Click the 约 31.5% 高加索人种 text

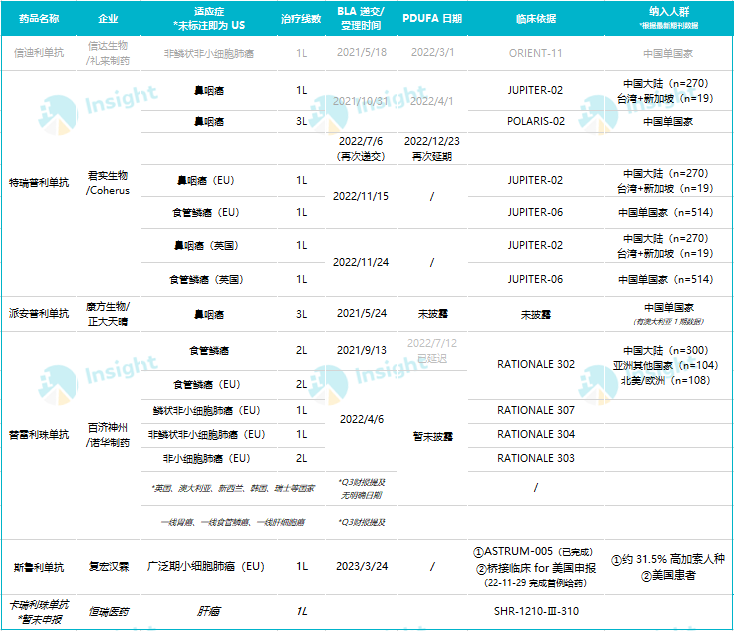(x=668, y=559)
